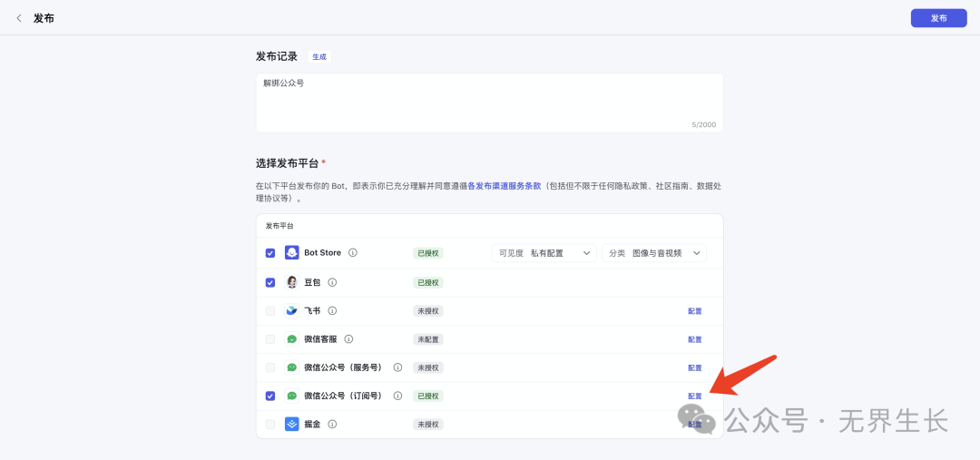Click the 微信公众号（订阅号）icon
Screen dimensions: 980x460
tap(292, 396)
